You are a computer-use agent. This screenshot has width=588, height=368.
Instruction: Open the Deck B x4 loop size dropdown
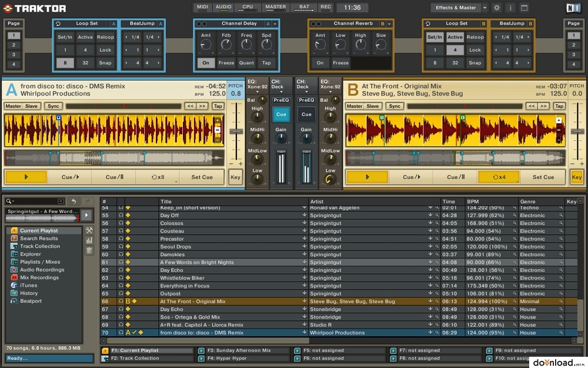(x=517, y=181)
